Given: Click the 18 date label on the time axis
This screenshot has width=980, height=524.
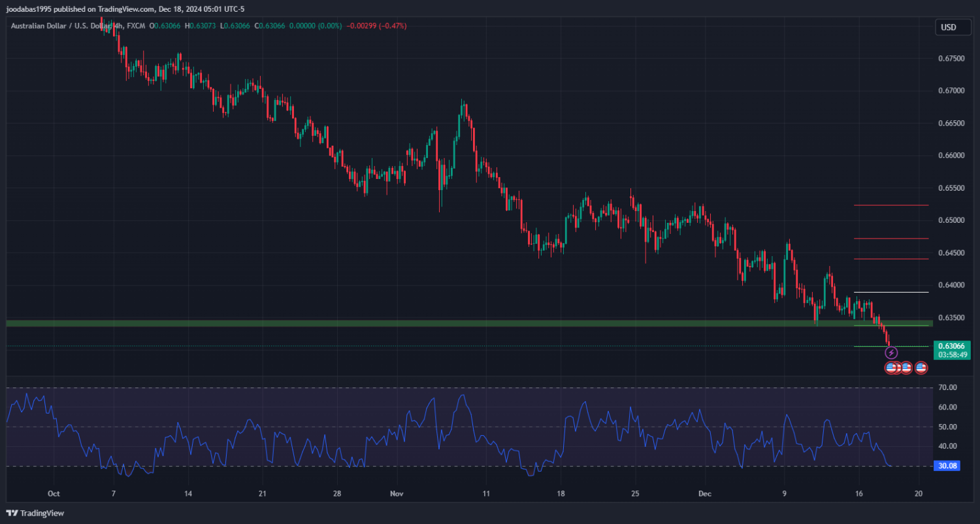Looking at the screenshot, I should click(x=561, y=493).
